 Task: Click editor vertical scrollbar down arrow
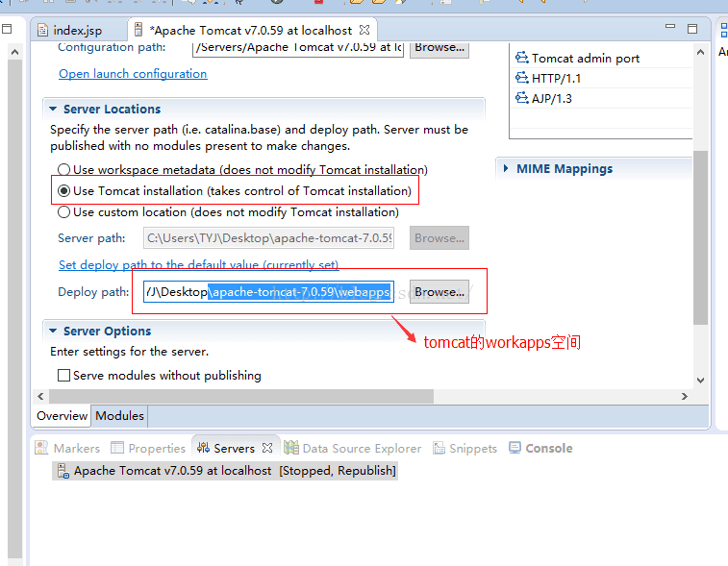701,381
